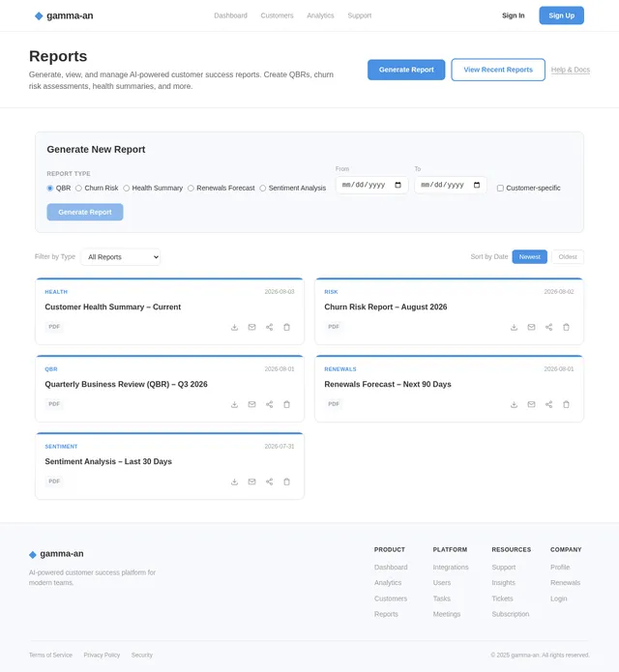Sort reports by Newest
This screenshot has width=619, height=672.
[x=529, y=257]
